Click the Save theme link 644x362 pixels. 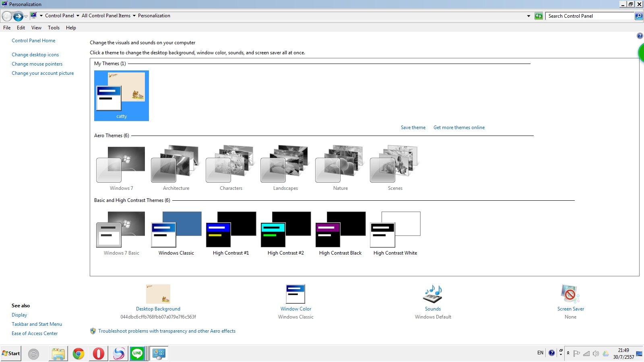[x=413, y=128]
